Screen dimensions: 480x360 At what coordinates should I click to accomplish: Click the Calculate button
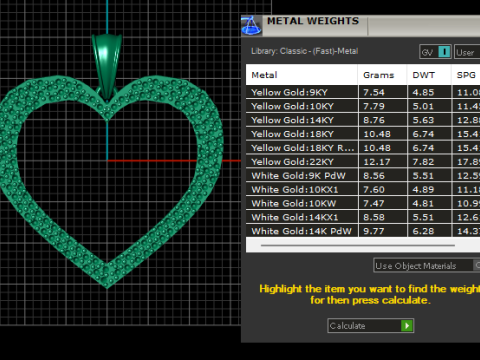[x=371, y=326]
